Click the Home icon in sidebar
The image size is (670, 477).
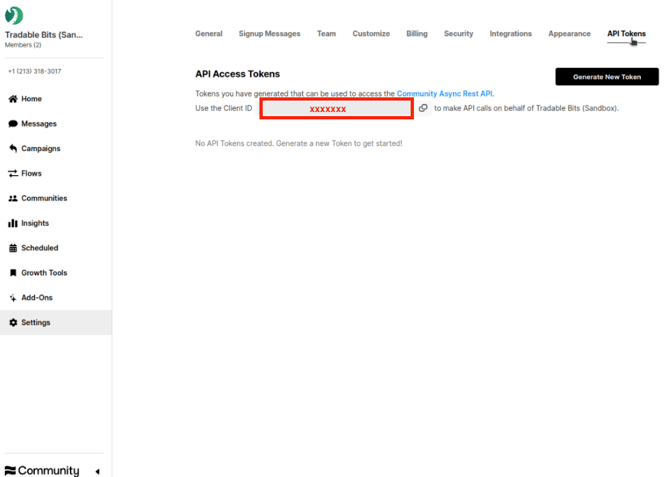point(13,99)
